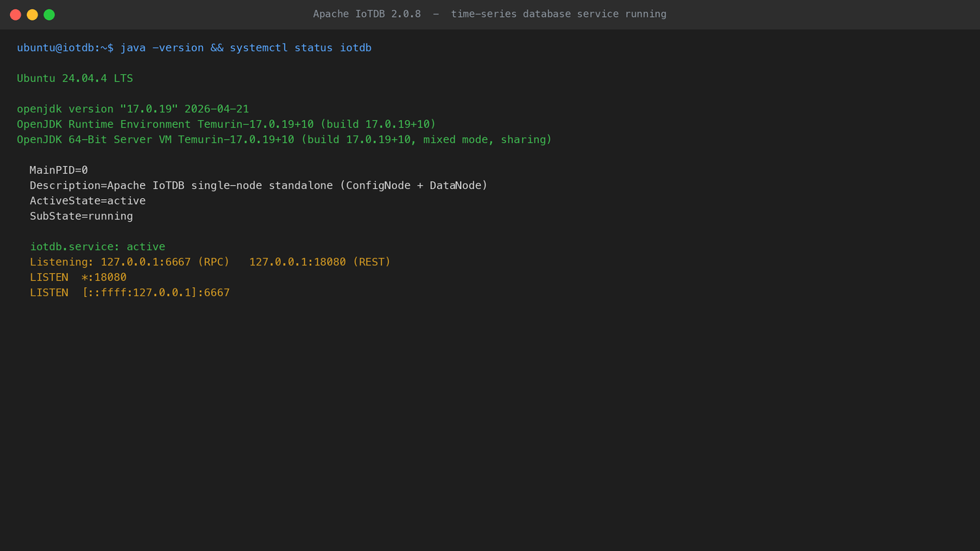Maximize the window with green button
980x551 pixels.
(49, 15)
